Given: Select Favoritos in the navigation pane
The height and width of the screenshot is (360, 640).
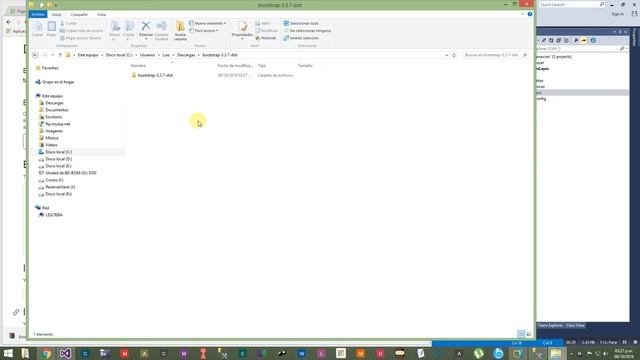Looking at the screenshot, I should (x=50, y=68).
